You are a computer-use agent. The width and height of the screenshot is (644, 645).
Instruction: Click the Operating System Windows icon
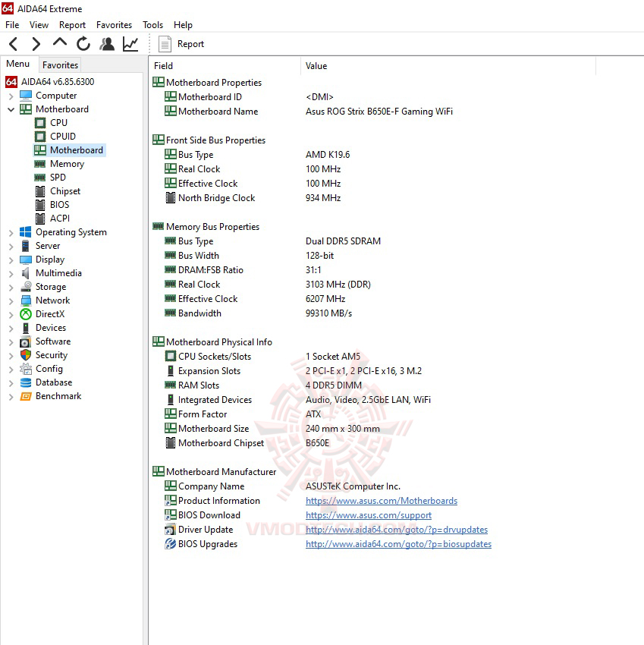pos(26,232)
